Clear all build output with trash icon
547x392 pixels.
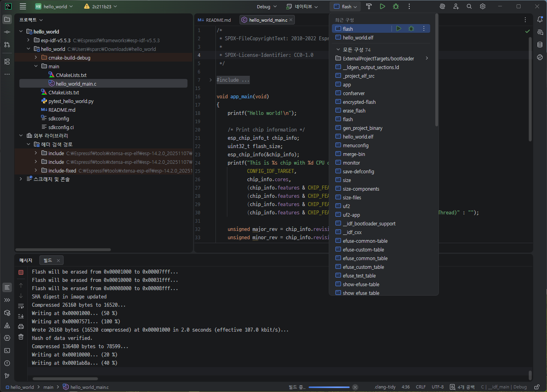click(21, 337)
